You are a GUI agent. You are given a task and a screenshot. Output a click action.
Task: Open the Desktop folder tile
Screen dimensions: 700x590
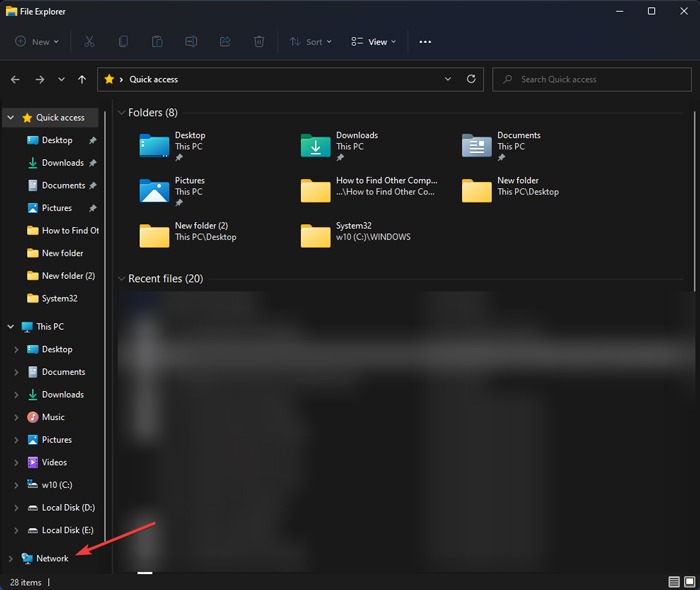pos(173,146)
